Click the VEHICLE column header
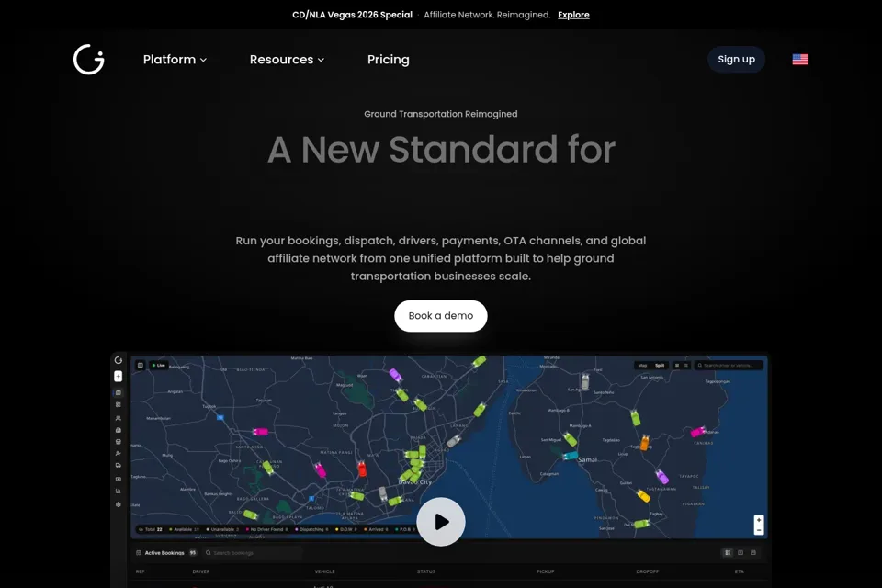 tap(324, 571)
